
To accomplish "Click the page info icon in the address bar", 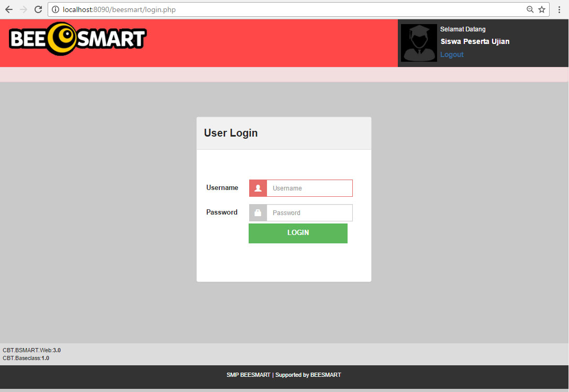I will (x=55, y=9).
